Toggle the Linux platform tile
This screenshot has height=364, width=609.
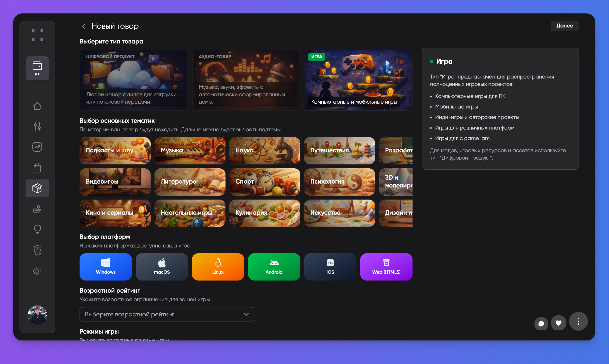click(218, 267)
